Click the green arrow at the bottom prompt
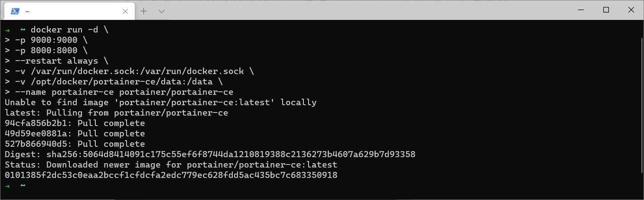The width and height of the screenshot is (644, 200). coord(7,186)
